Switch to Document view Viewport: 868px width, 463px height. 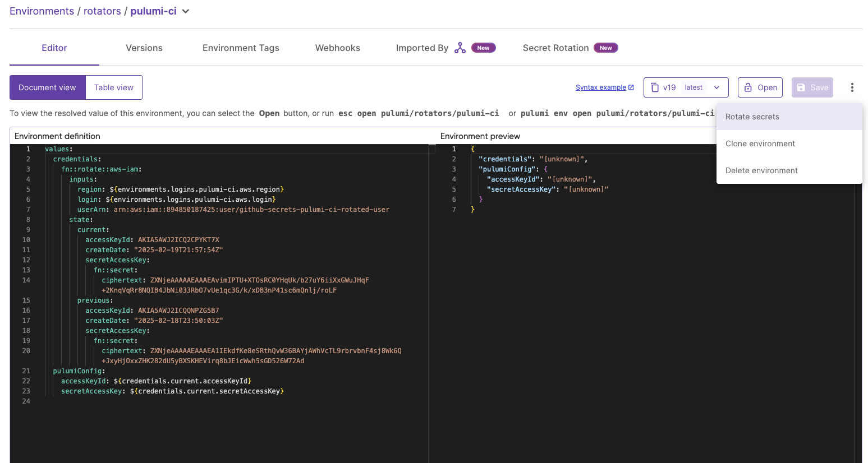point(47,87)
